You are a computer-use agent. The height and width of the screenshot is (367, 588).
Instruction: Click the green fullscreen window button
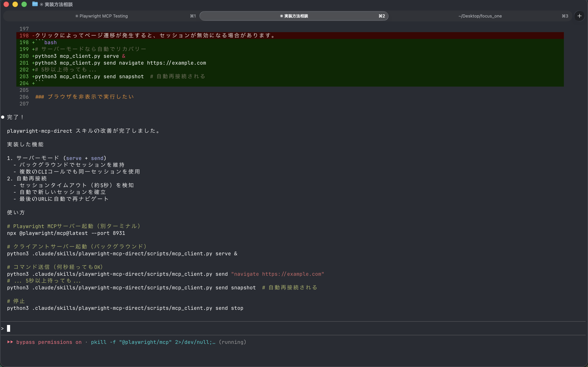(x=24, y=4)
